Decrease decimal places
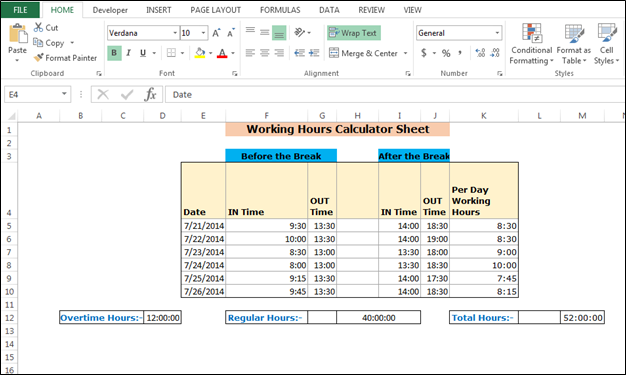The height and width of the screenshot is (375, 626). coord(495,53)
